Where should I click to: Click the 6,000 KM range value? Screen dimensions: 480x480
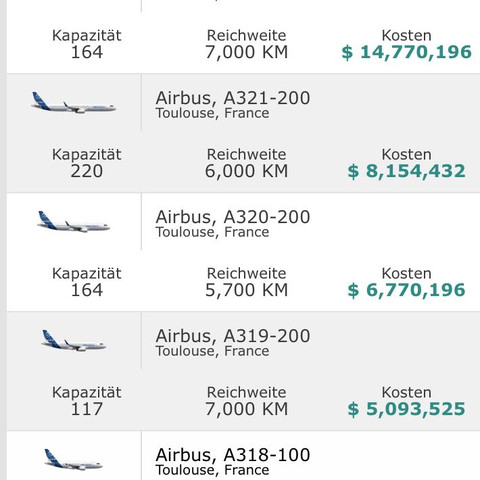click(246, 171)
